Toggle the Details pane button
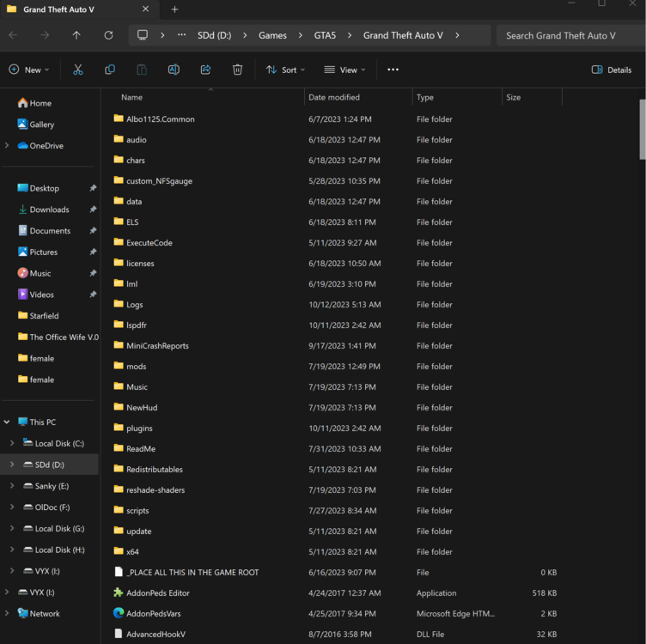Screen dimensions: 646x644 612,70
